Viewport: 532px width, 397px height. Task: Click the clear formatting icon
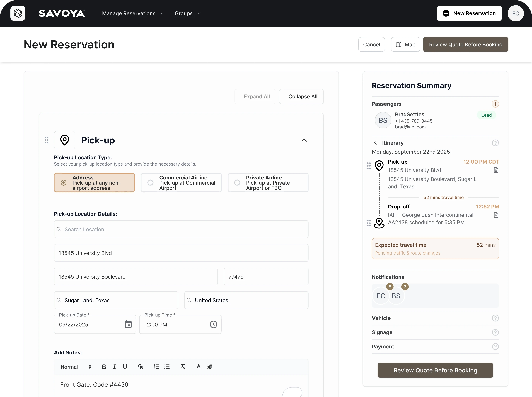click(x=183, y=367)
